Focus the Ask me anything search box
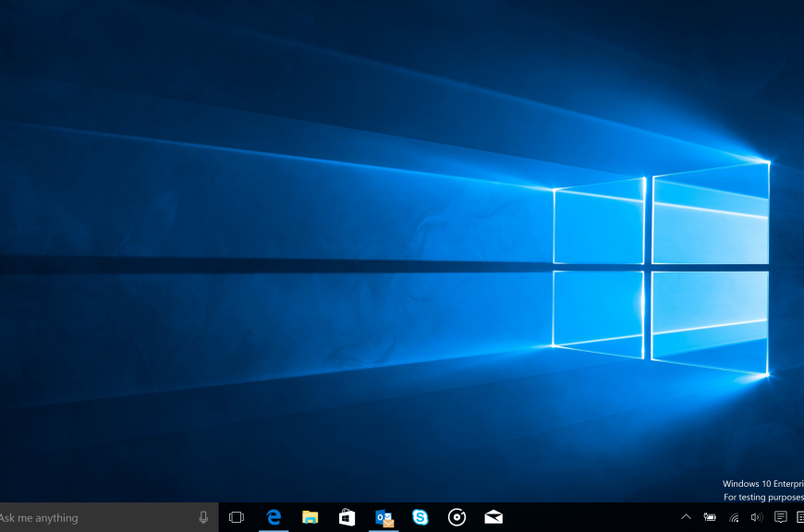Screen dimensions: 804x532 click(x=109, y=517)
